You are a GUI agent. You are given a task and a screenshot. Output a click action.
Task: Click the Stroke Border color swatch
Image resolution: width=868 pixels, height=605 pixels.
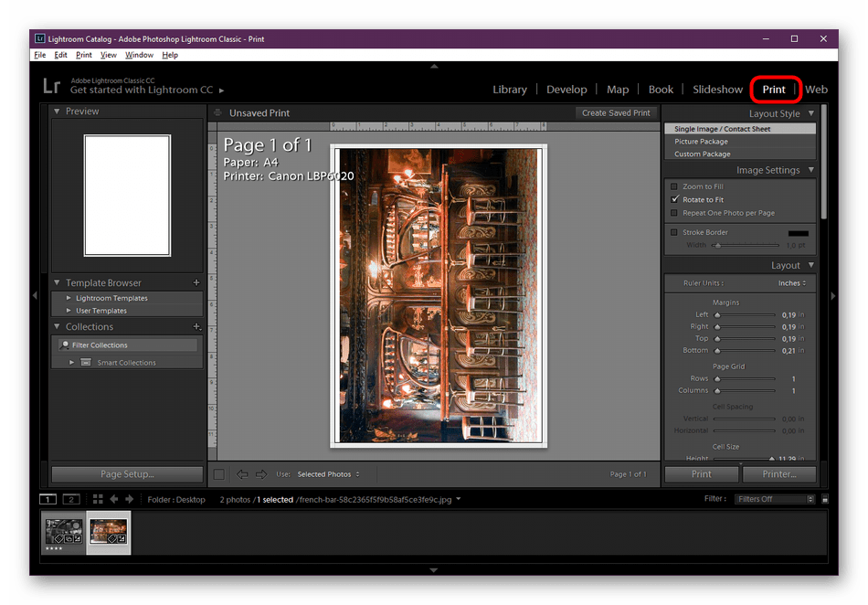[799, 233]
